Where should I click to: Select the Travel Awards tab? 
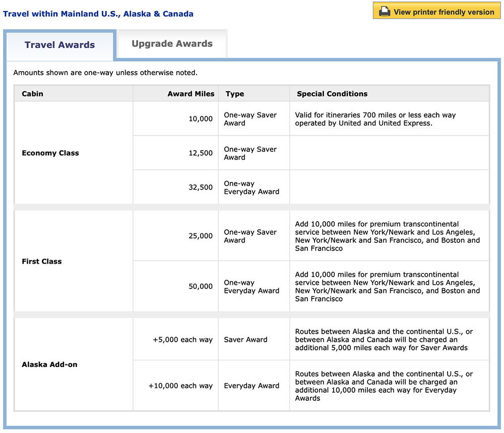click(60, 45)
